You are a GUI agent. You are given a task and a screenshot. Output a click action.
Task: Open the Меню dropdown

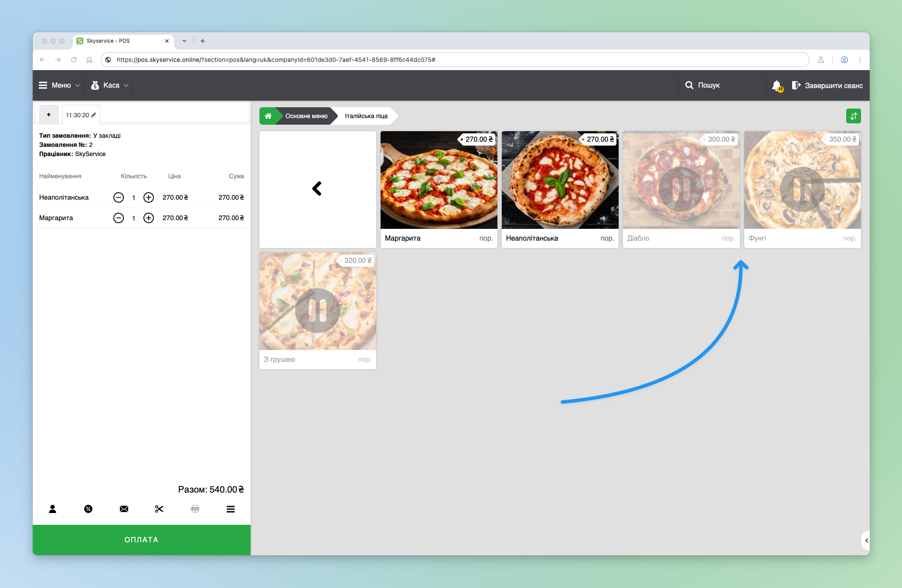(59, 85)
